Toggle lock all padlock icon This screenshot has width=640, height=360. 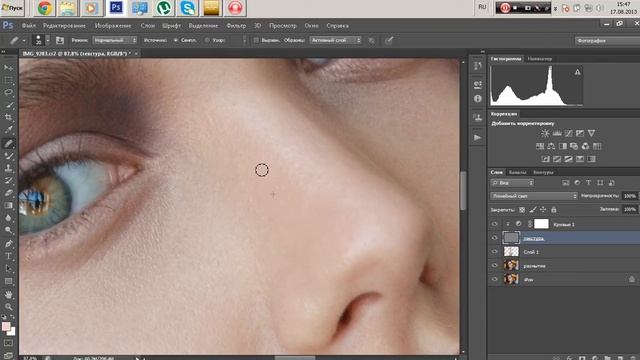coord(554,210)
